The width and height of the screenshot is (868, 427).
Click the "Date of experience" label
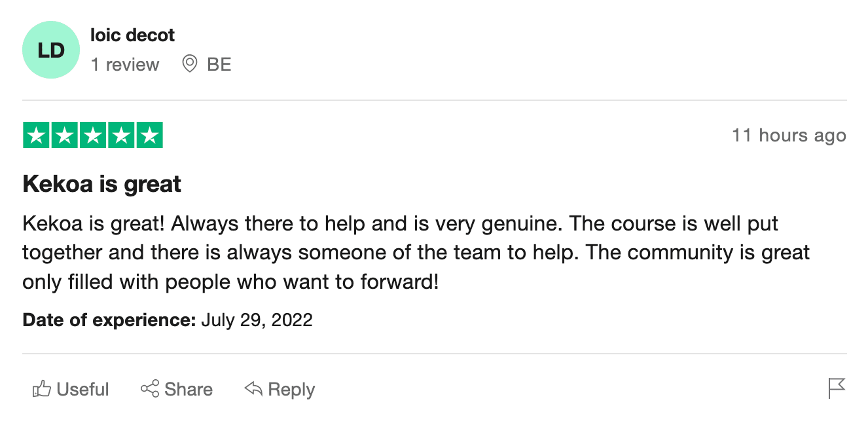(x=109, y=320)
